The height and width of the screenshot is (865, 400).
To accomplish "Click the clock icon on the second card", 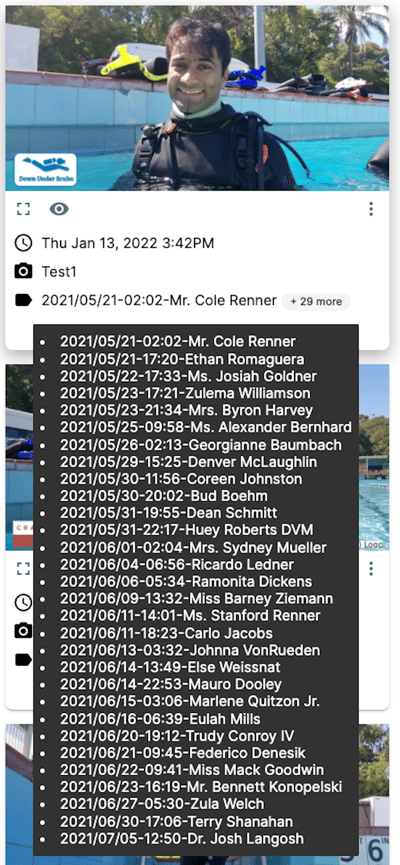I will [x=23, y=602].
